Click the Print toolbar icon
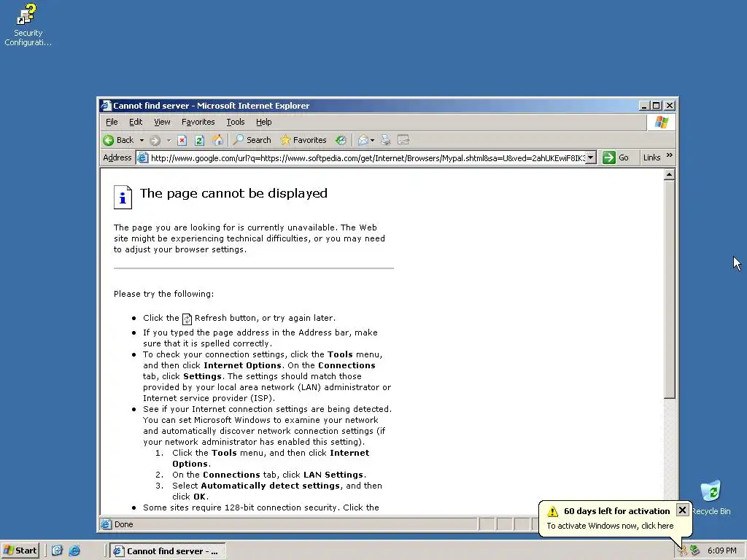 click(x=385, y=140)
